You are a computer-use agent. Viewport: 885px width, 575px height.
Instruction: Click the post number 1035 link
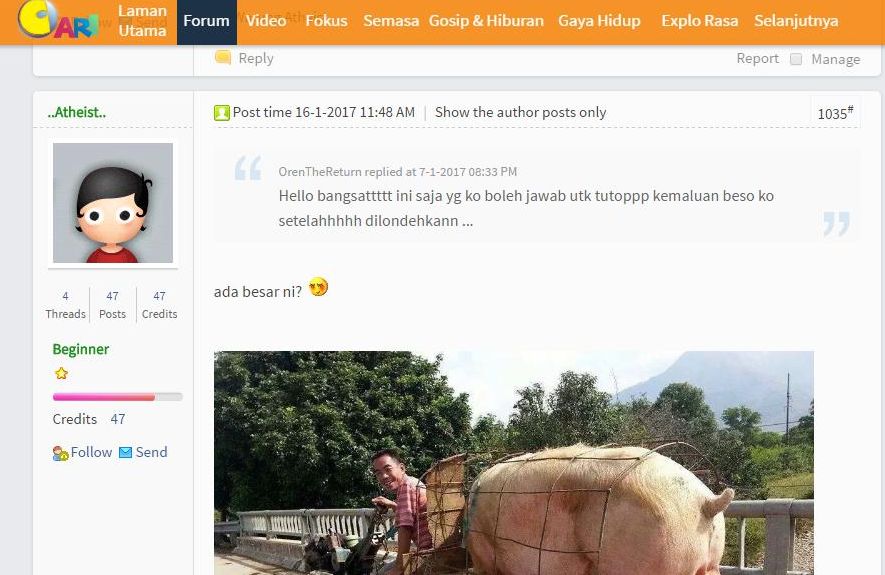(835, 113)
